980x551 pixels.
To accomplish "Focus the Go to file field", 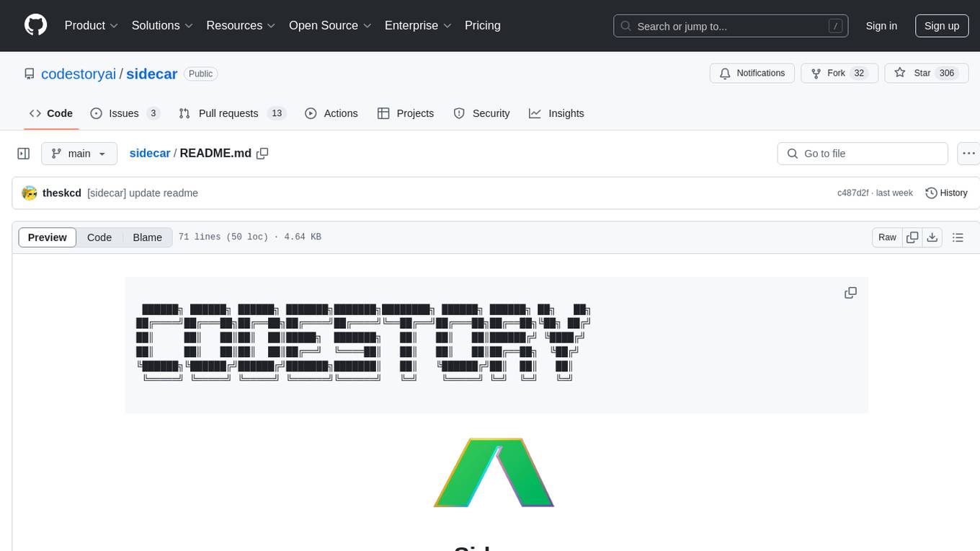I will point(863,154).
